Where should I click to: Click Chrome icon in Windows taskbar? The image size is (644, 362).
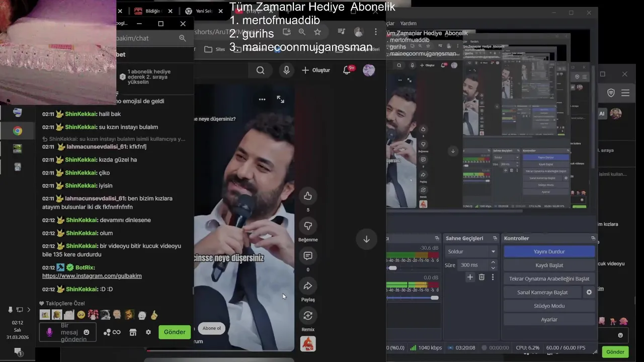[18, 131]
